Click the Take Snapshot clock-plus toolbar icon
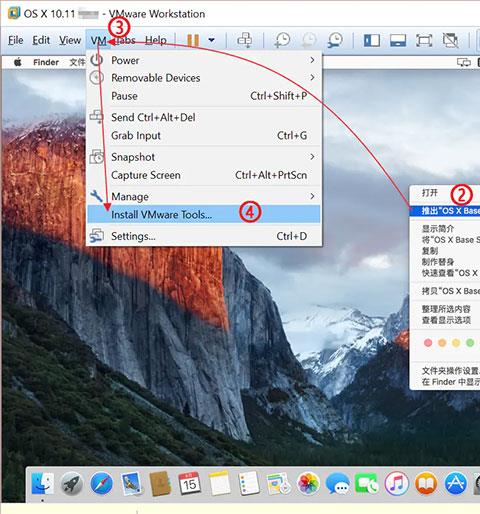This screenshot has height=514, width=480. [282, 40]
